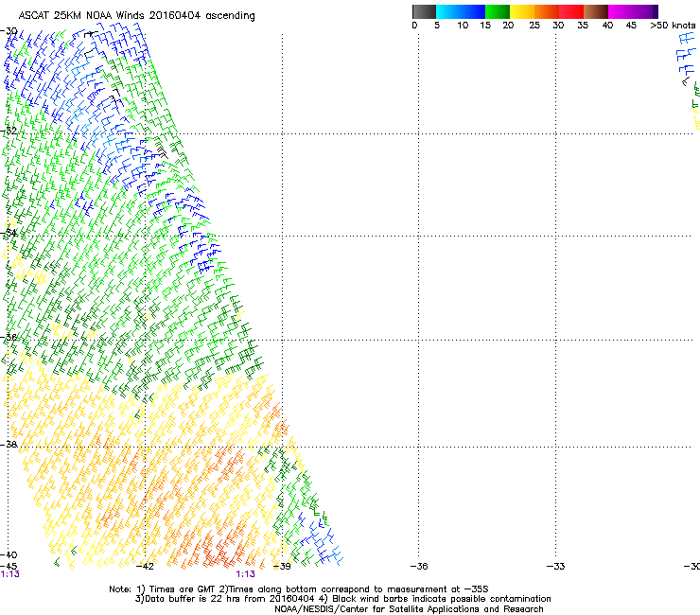Click the '-42' longitude axis label

point(145,567)
